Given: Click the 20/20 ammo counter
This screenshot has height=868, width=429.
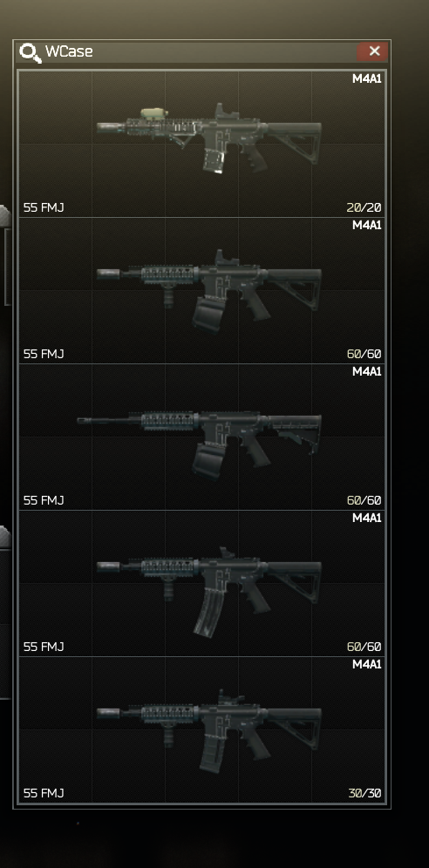Looking at the screenshot, I should 364,208.
